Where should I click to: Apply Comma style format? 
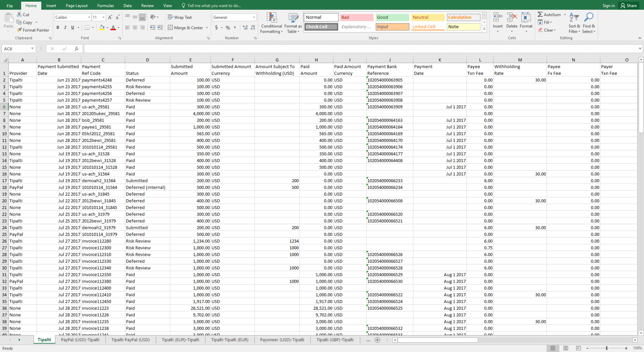coord(235,28)
